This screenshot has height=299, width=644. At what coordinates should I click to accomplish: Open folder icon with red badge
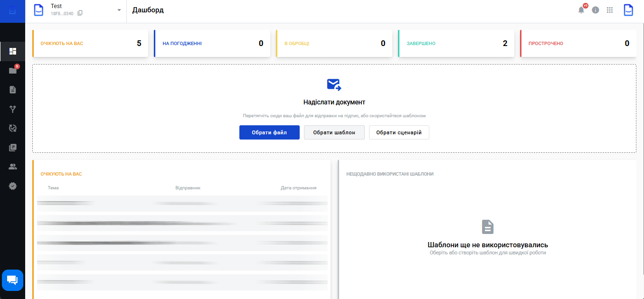click(13, 70)
